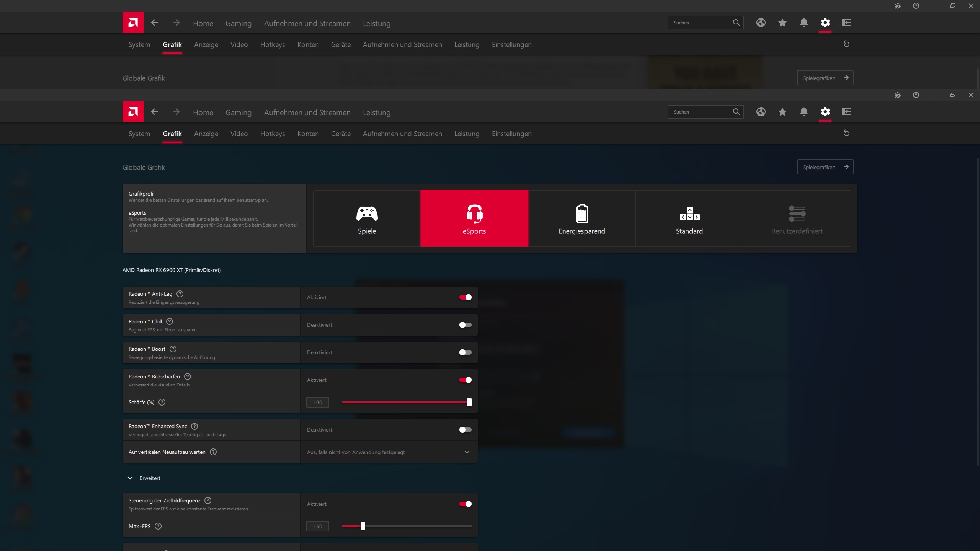
Task: Open favorites star icon in lower toolbar
Action: click(x=782, y=112)
